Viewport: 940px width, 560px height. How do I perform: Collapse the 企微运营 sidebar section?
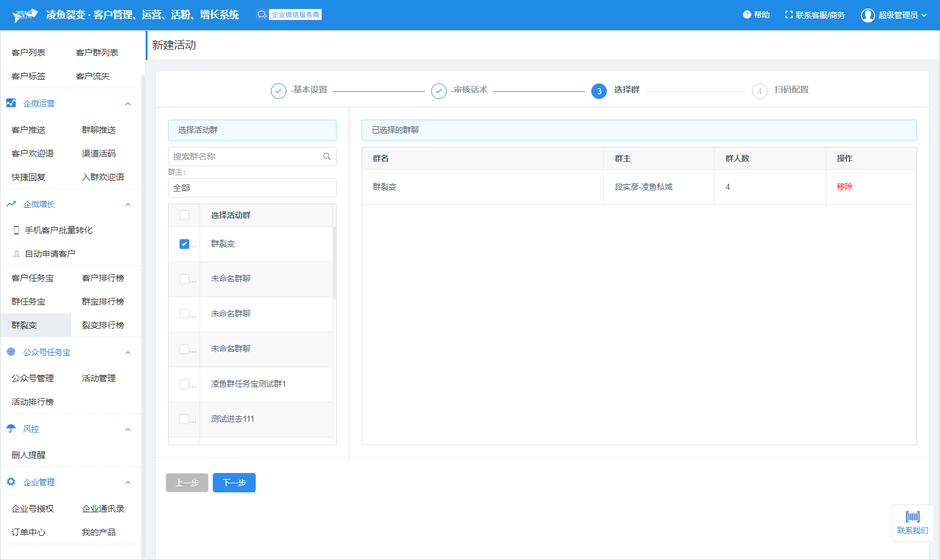pyautogui.click(x=128, y=104)
